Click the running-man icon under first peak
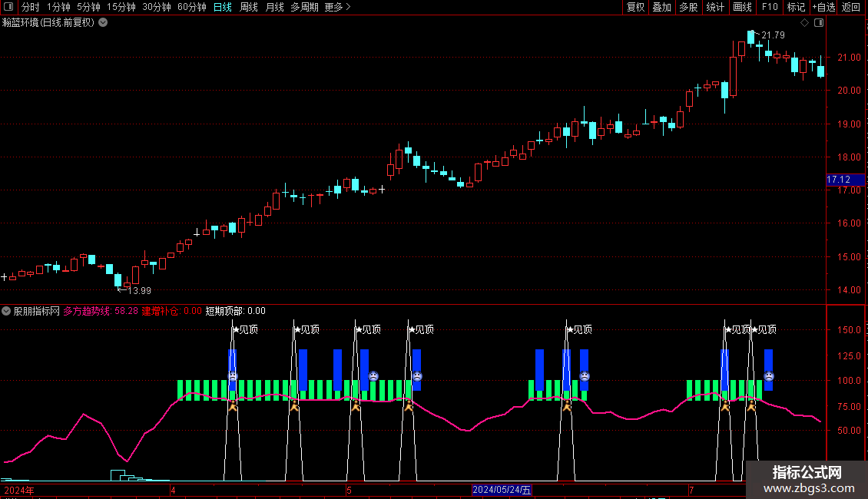868x499 pixels. [x=233, y=407]
